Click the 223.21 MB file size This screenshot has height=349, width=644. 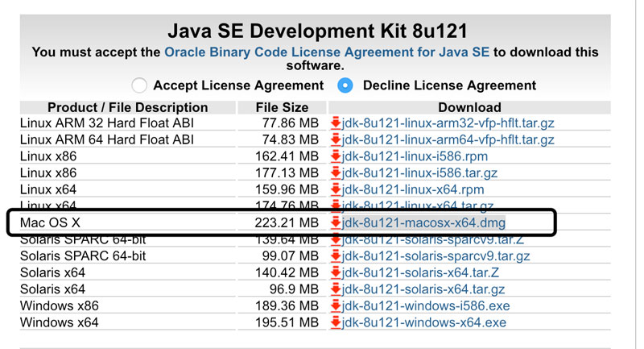[x=287, y=222]
